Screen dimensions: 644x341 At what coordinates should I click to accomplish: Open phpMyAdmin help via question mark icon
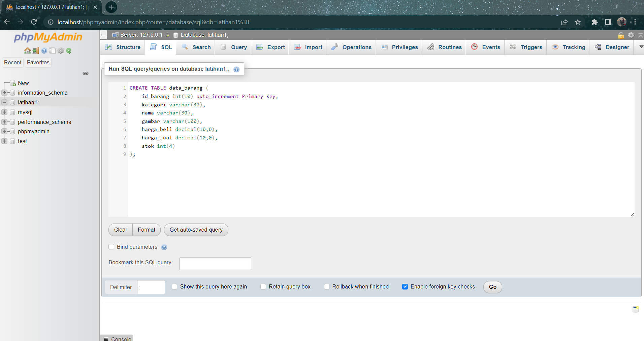pyautogui.click(x=44, y=50)
